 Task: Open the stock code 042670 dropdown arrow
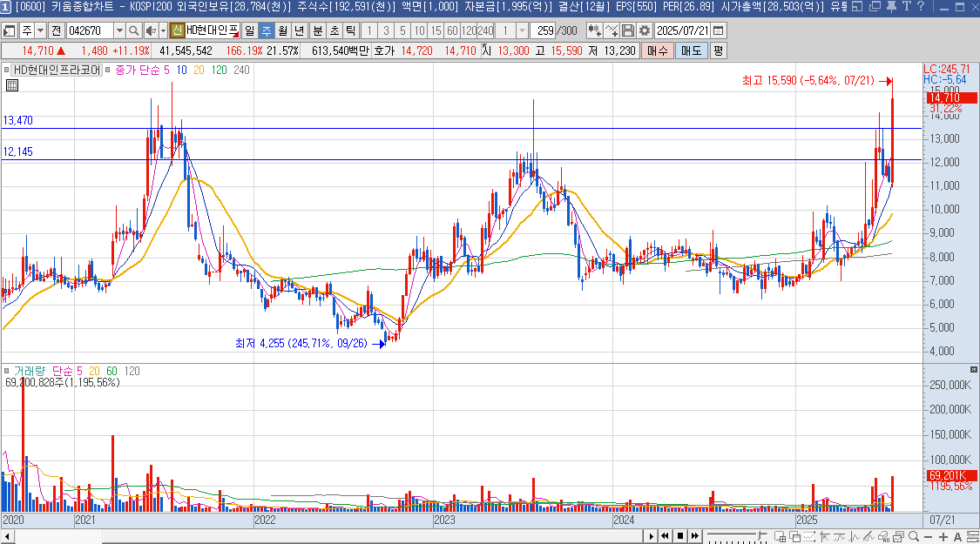119,30
